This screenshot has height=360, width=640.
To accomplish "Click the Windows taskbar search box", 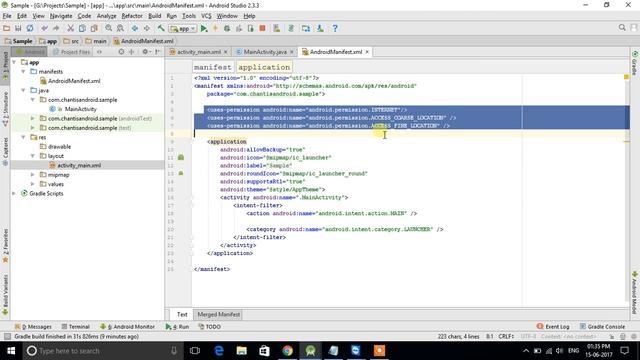I will [102, 351].
